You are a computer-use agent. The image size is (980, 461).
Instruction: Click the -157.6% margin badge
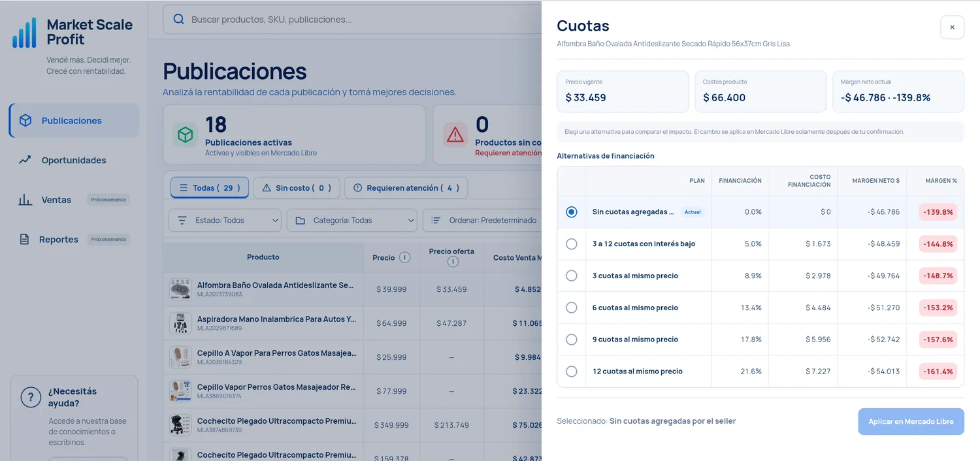click(938, 340)
